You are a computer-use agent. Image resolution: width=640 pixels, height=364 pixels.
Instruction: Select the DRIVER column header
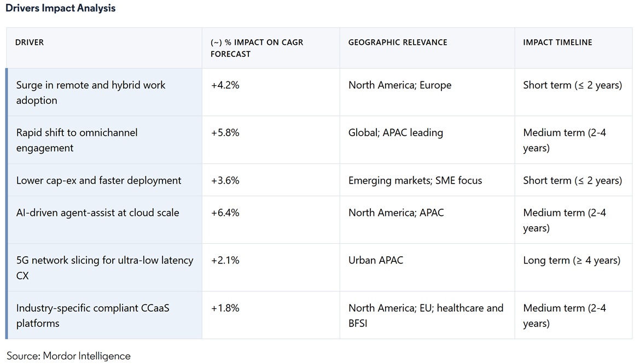(x=30, y=42)
